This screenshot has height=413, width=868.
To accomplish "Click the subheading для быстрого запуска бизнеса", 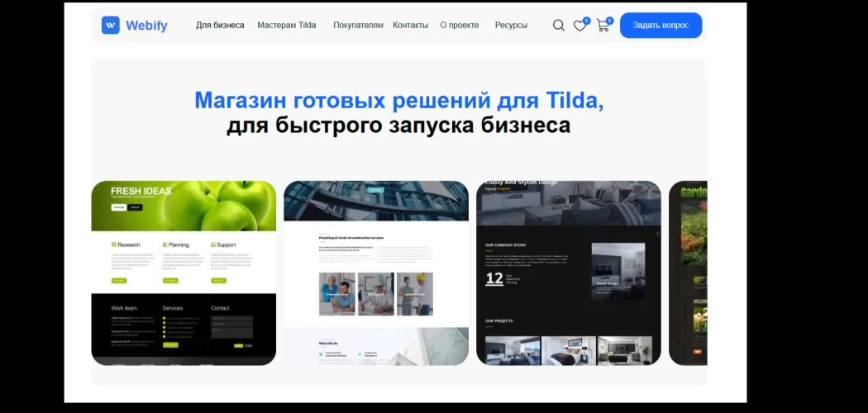I will tap(398, 125).
